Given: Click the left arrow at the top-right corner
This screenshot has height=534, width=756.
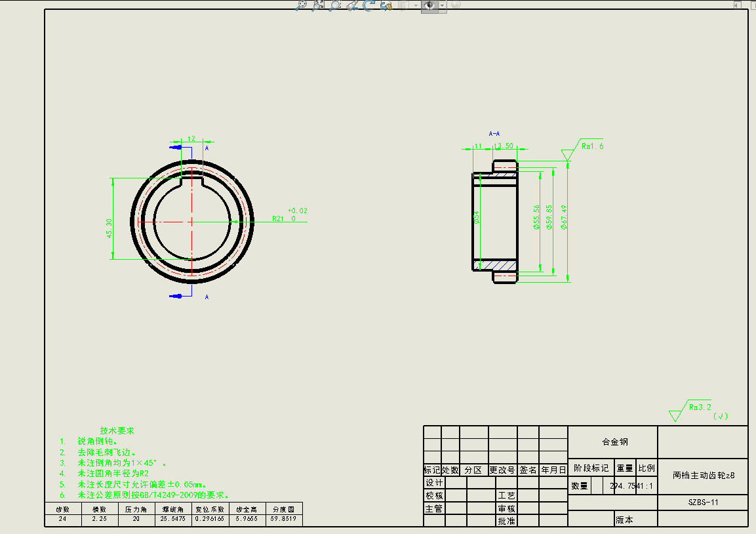Looking at the screenshot, I should tap(737, 4).
